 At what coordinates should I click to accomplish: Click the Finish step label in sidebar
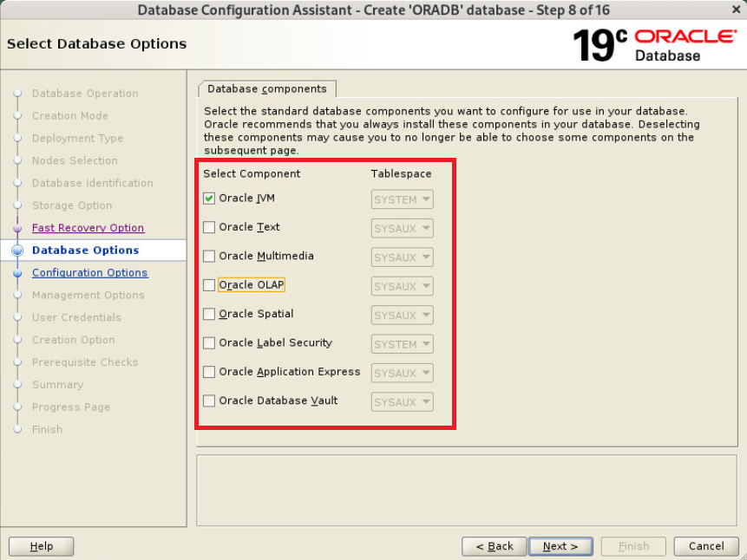coord(47,429)
